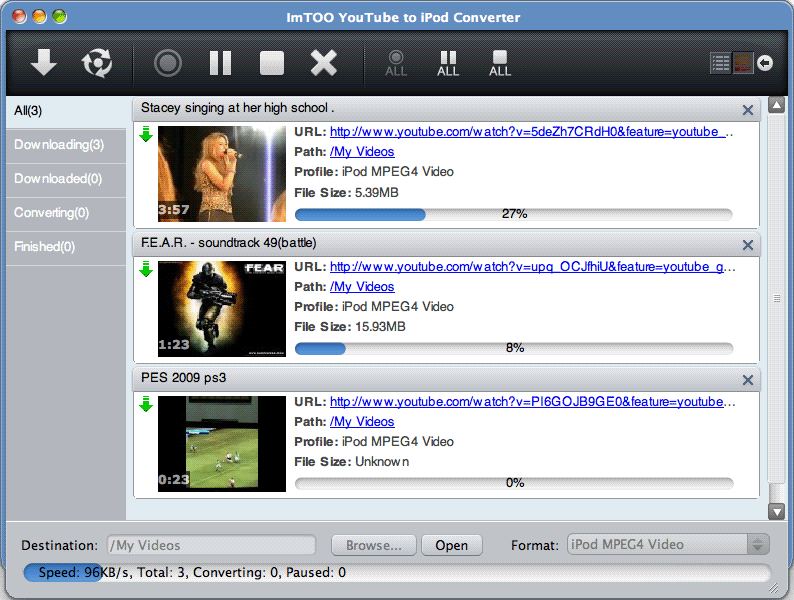Click the start record-circle toolbar button

click(x=168, y=63)
